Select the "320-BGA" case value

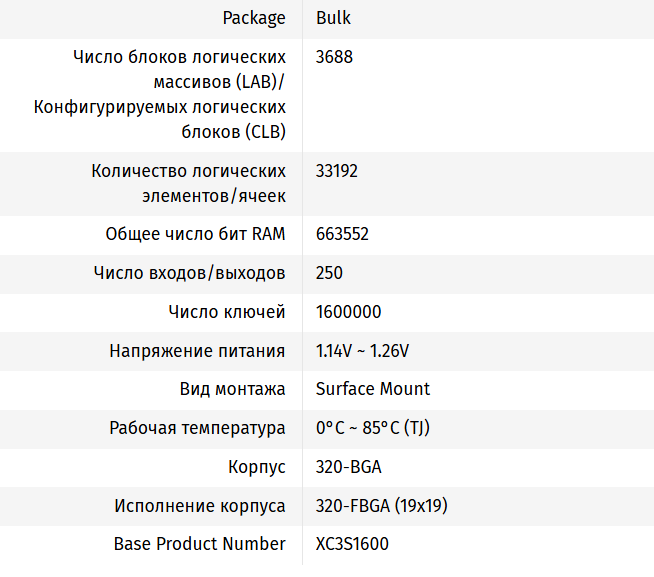tap(348, 467)
